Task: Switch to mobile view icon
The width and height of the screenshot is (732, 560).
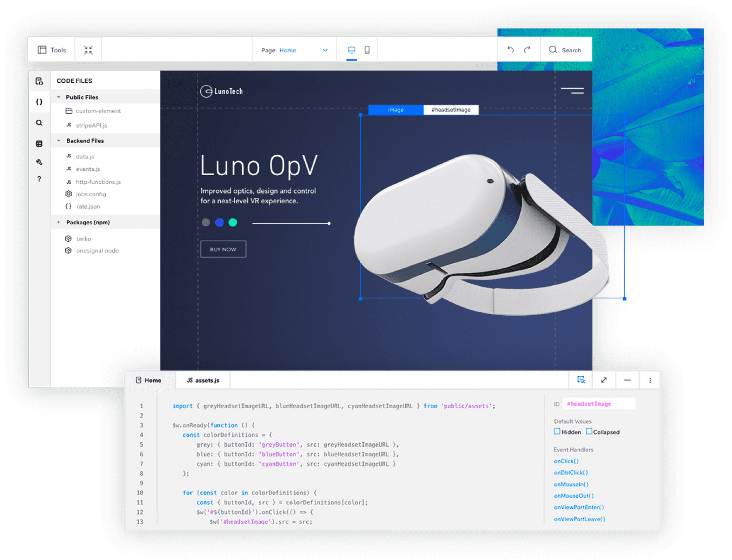Action: 367,50
